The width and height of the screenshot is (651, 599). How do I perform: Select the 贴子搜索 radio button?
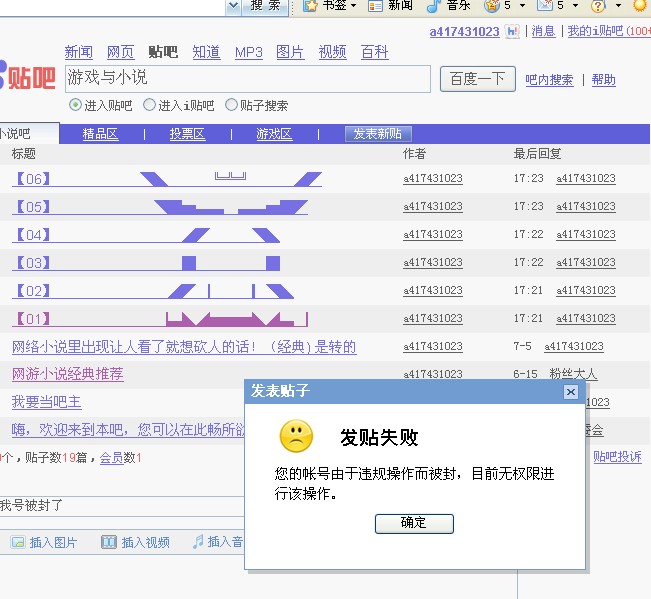(x=231, y=105)
